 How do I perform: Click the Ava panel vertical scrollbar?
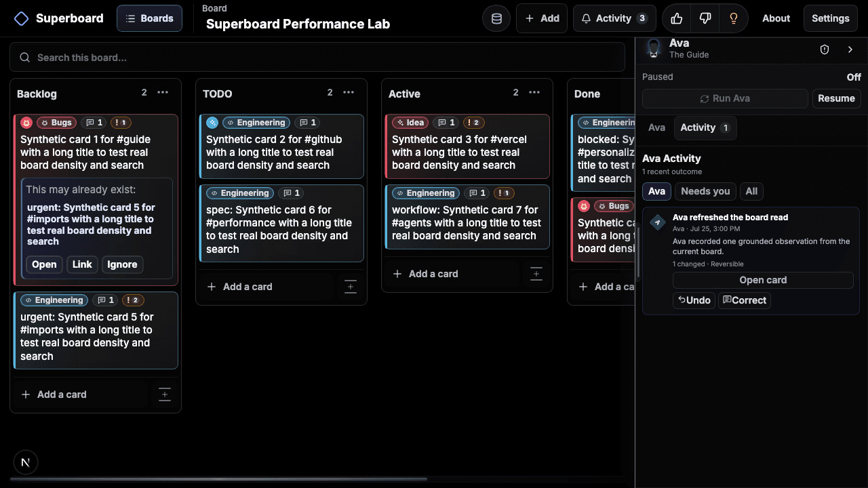click(638, 252)
